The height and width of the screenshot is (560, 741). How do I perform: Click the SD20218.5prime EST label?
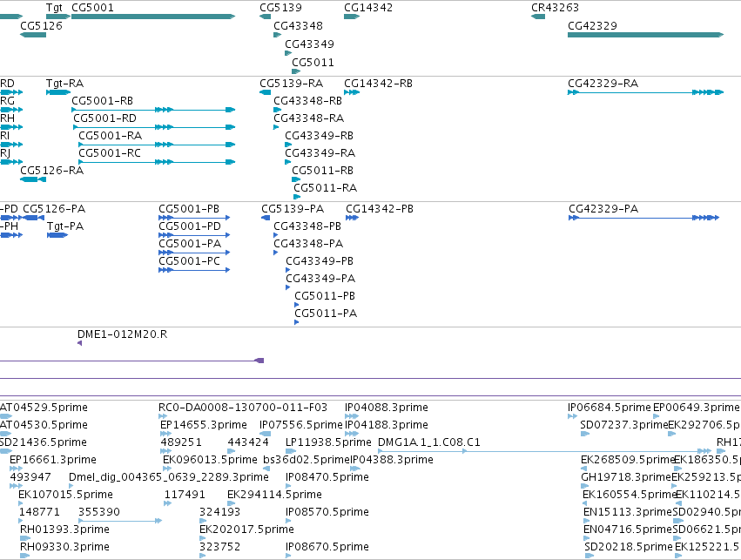[x=629, y=547]
